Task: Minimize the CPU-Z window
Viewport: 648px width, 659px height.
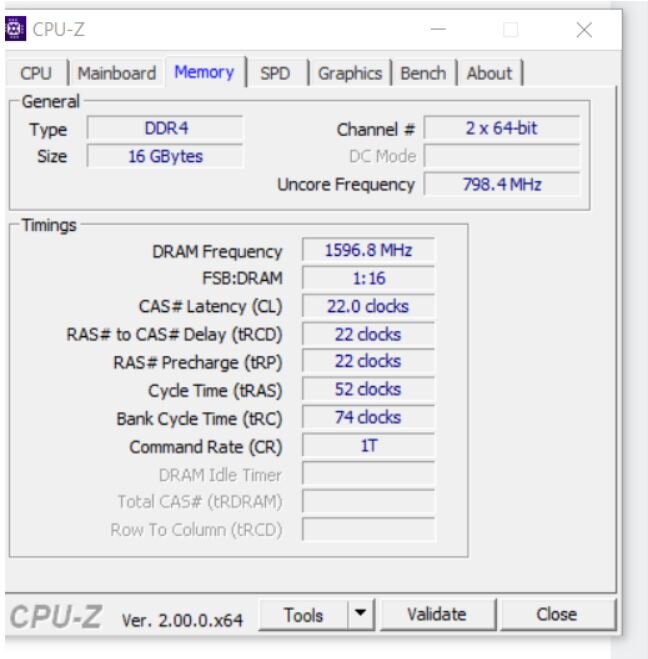Action: coord(438,29)
